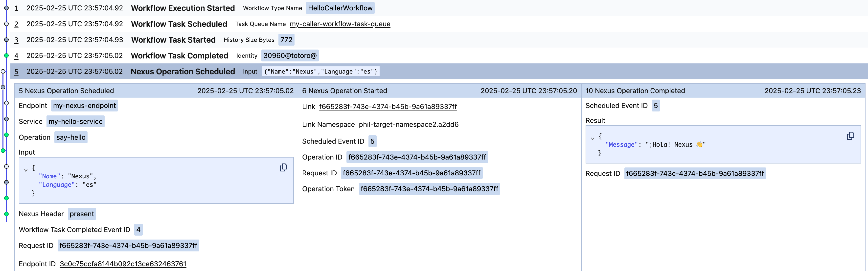Open the Endpoint ID link in the Scheduled panel
Image resolution: width=868 pixels, height=271 pixels.
pyautogui.click(x=123, y=264)
